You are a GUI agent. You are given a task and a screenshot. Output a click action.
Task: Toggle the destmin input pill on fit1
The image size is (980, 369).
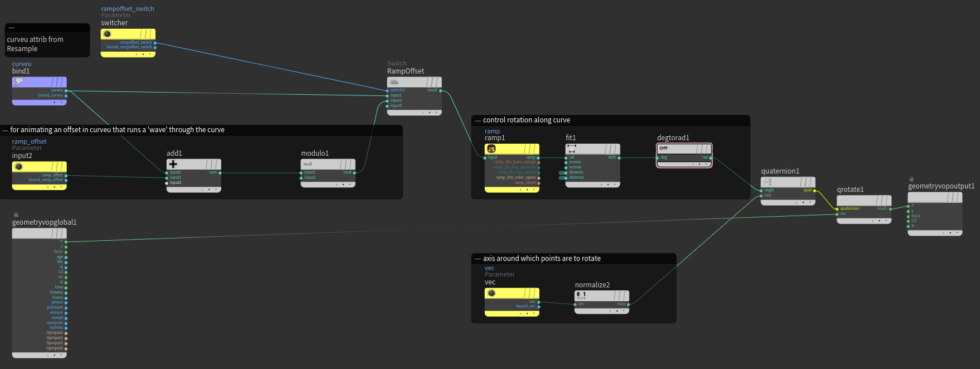pos(563,172)
